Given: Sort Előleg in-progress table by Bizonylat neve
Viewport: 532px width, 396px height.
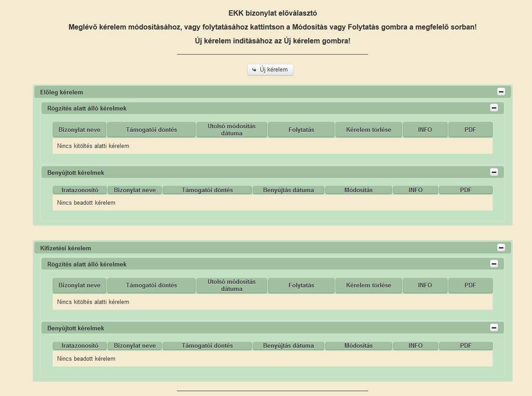Looking at the screenshot, I should click(x=79, y=129).
